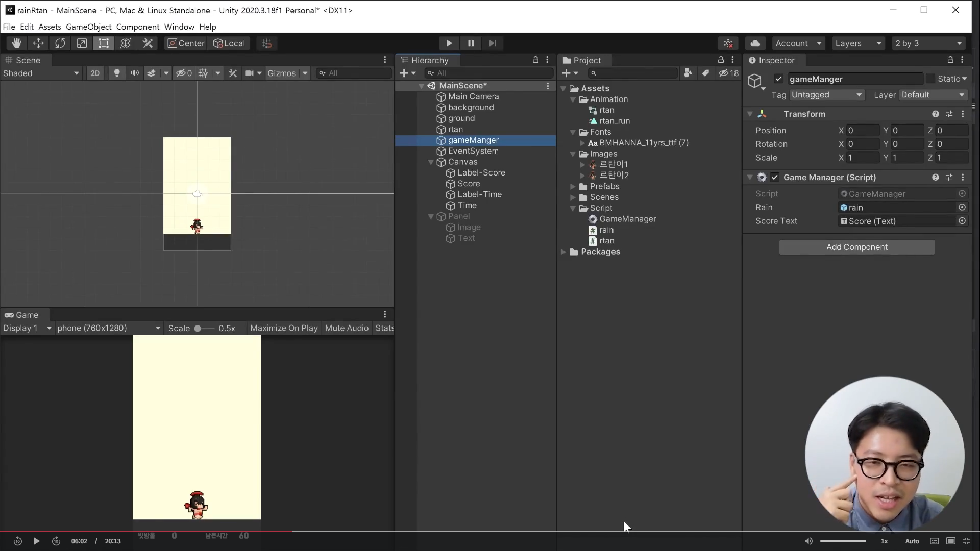Expand the Prefabs folder
980x551 pixels.
click(573, 187)
